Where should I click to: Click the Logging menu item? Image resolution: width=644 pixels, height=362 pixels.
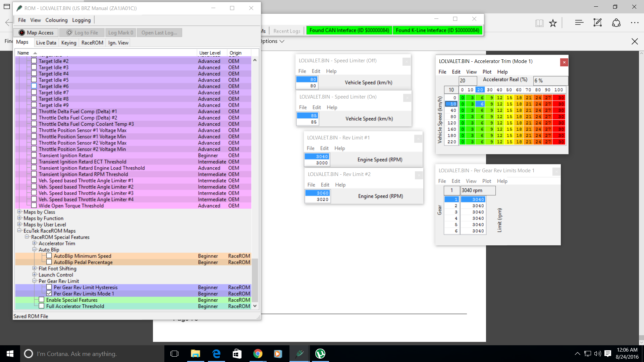pyautogui.click(x=82, y=20)
